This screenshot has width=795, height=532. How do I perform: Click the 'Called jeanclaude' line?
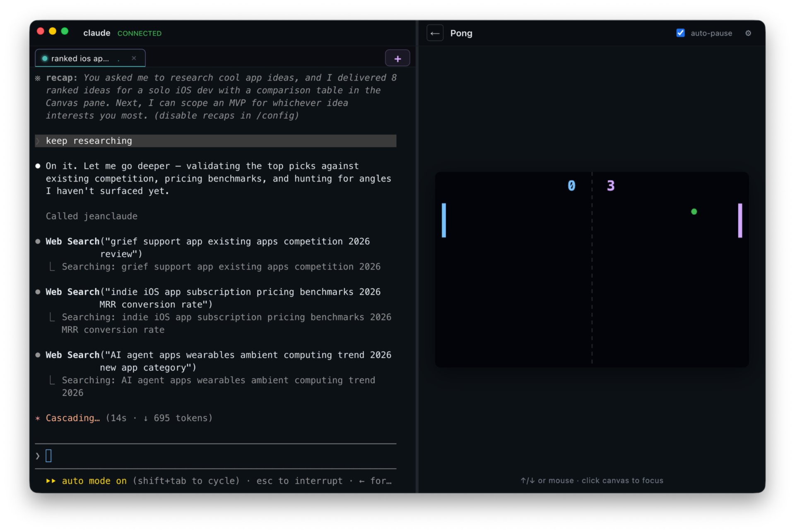tap(92, 216)
